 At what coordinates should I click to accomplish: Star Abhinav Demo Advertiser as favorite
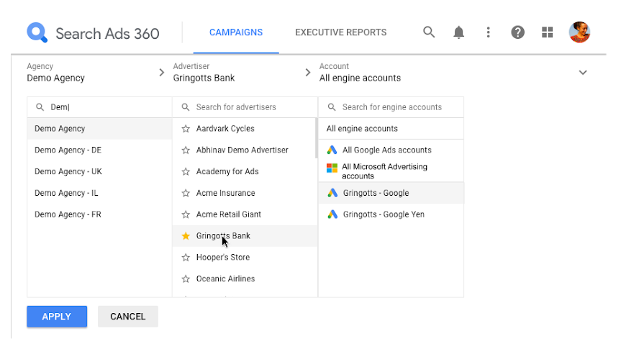pos(186,150)
